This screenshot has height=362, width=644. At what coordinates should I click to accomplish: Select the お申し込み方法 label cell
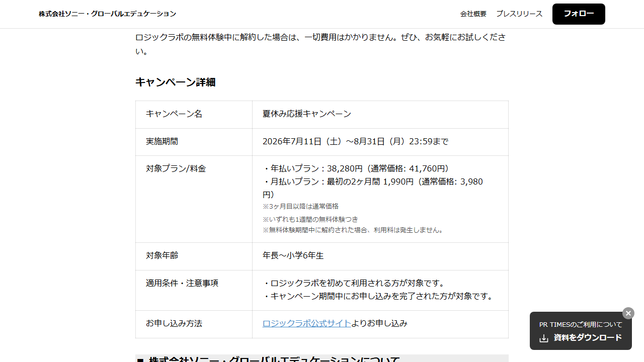pyautogui.click(x=194, y=324)
